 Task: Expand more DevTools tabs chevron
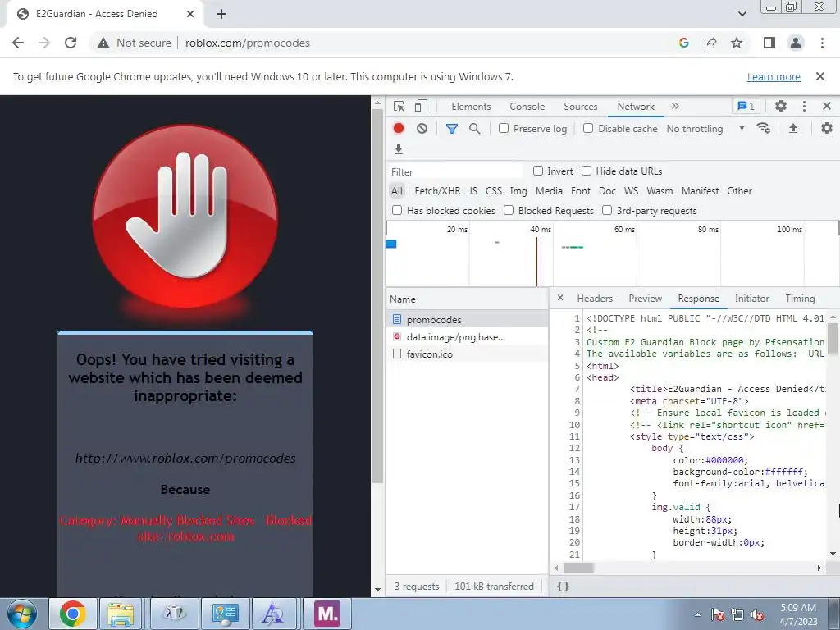point(675,106)
